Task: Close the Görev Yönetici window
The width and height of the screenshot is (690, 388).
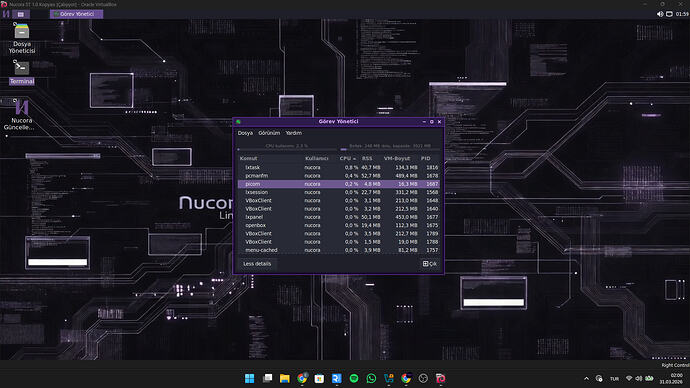Action: point(439,122)
